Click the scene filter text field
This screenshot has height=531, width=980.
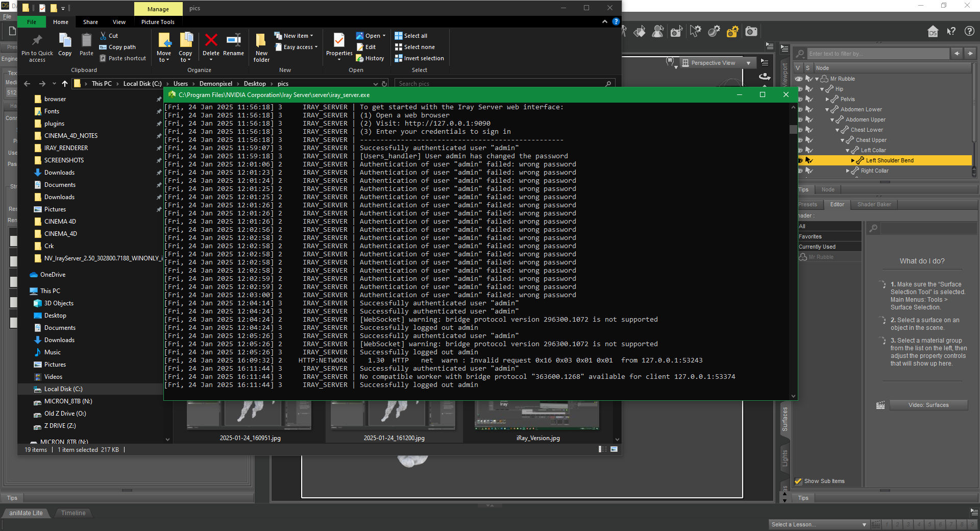(x=877, y=53)
